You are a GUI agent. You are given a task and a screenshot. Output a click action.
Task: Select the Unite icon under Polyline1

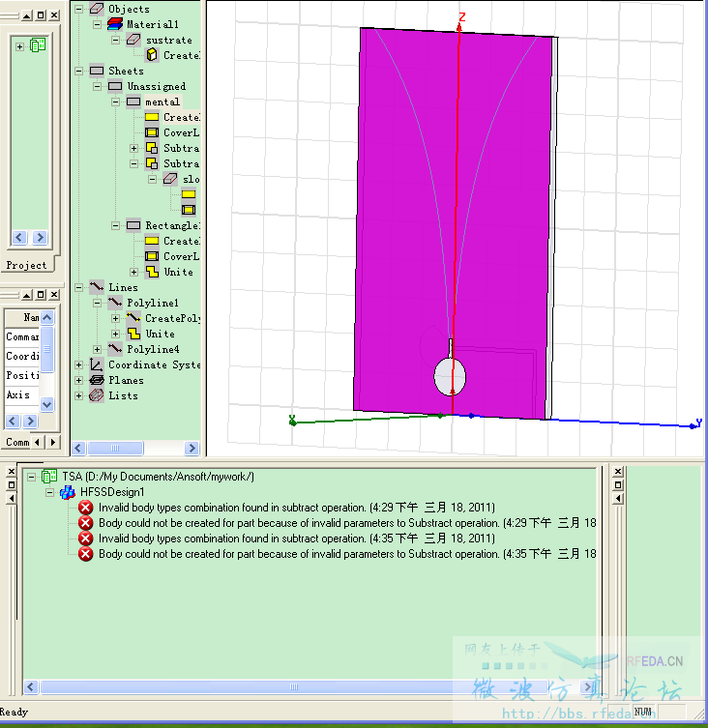click(133, 334)
